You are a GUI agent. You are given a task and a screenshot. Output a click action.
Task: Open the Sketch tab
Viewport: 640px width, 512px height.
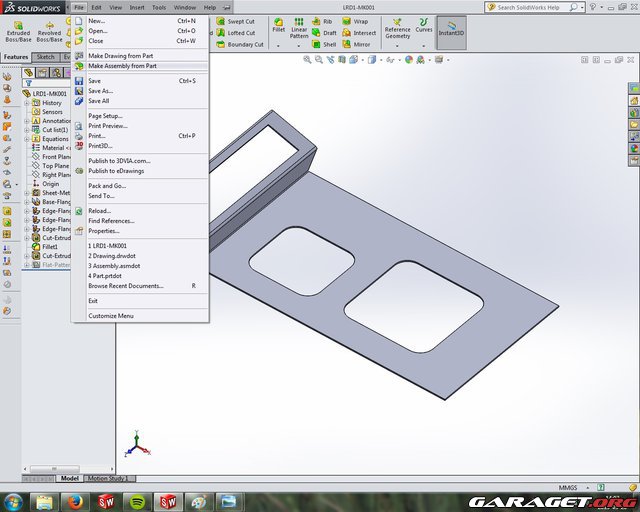tap(46, 57)
